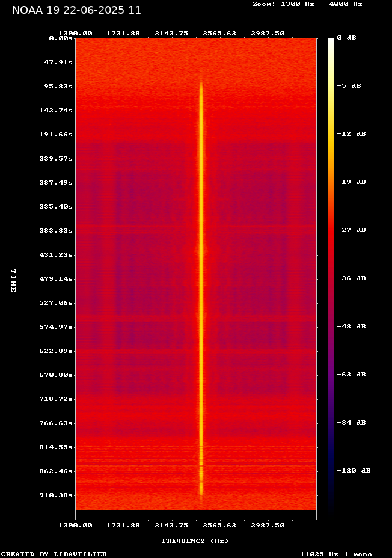Click the -36 dB color scale label
This screenshot has height=558, width=392.
(352, 278)
